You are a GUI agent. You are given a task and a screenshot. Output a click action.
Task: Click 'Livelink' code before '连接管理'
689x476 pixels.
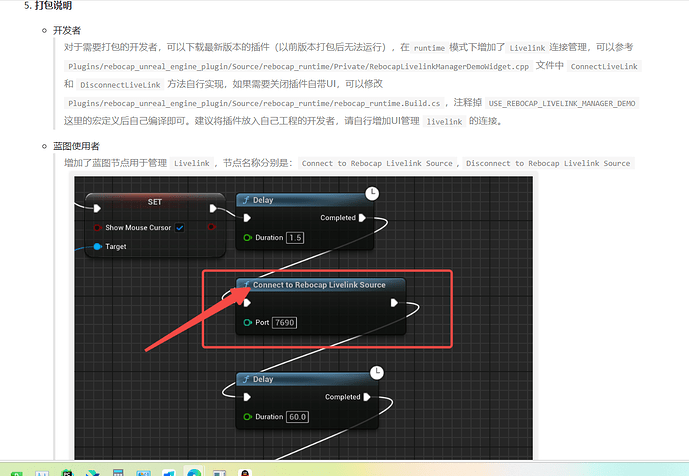click(x=527, y=48)
